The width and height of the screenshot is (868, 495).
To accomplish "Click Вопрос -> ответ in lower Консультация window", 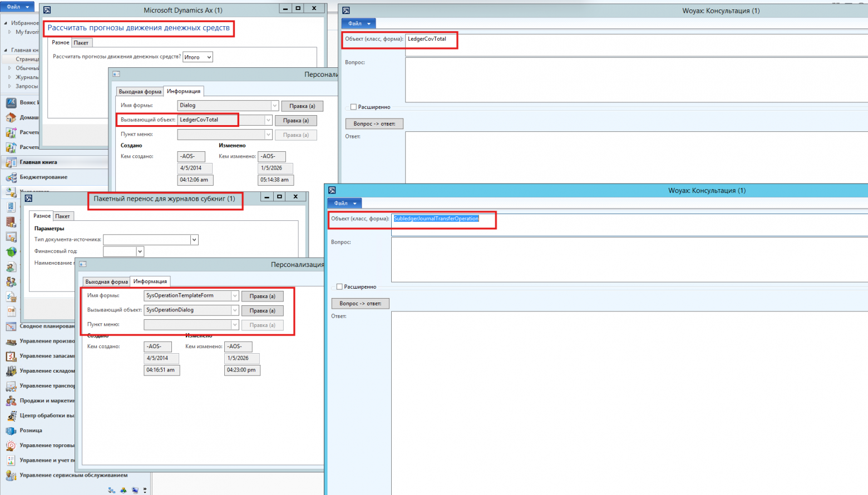I will point(361,304).
